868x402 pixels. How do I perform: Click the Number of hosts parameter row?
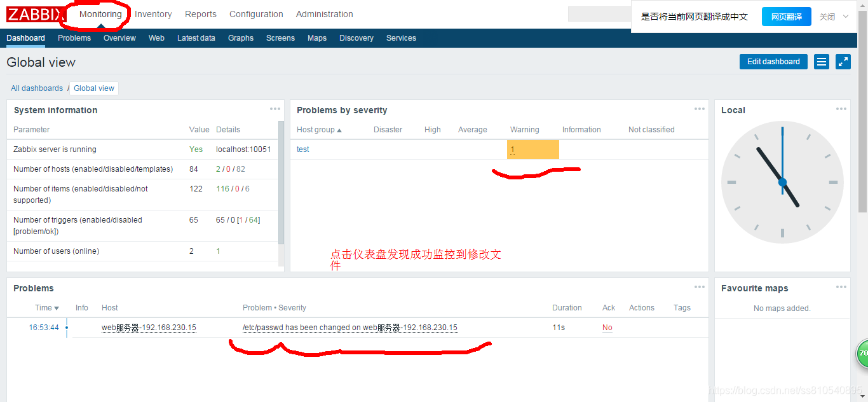[x=143, y=169]
